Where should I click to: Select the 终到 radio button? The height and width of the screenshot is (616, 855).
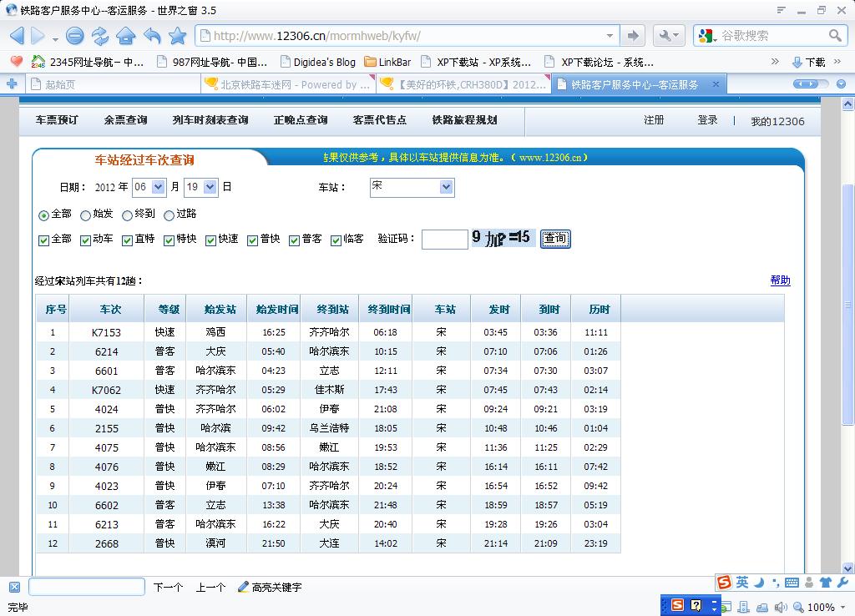point(127,215)
